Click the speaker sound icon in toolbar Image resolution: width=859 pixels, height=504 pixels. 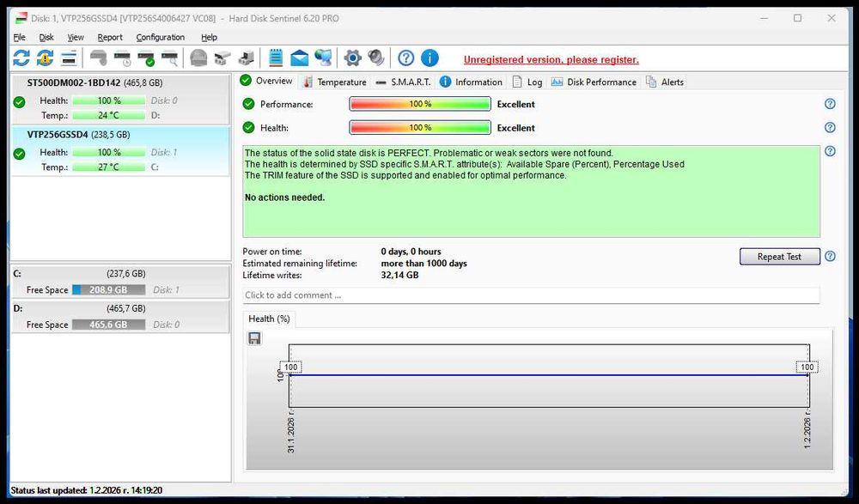coord(376,58)
